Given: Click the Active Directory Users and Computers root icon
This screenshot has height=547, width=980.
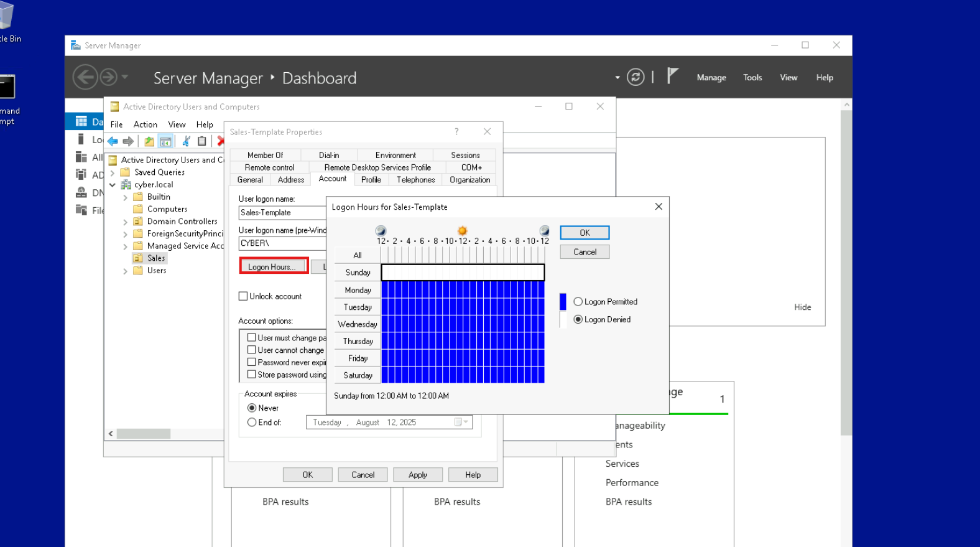Looking at the screenshot, I should tap(113, 160).
